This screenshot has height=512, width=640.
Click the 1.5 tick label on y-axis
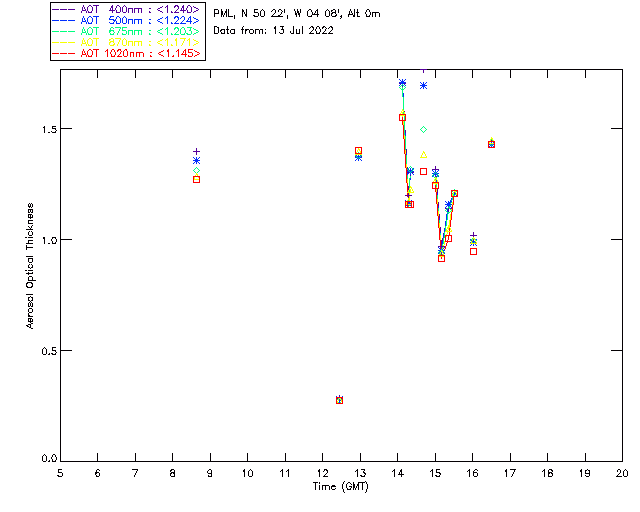coord(49,129)
